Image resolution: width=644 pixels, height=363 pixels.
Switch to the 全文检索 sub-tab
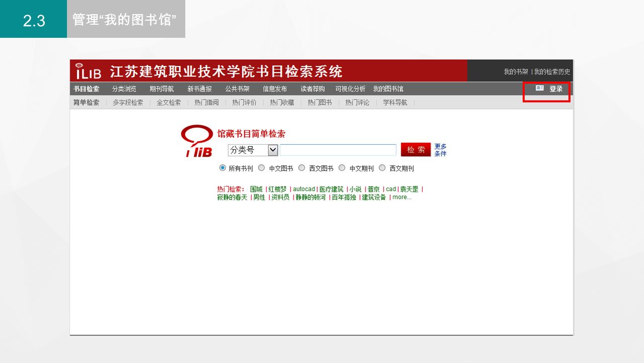click(x=169, y=102)
